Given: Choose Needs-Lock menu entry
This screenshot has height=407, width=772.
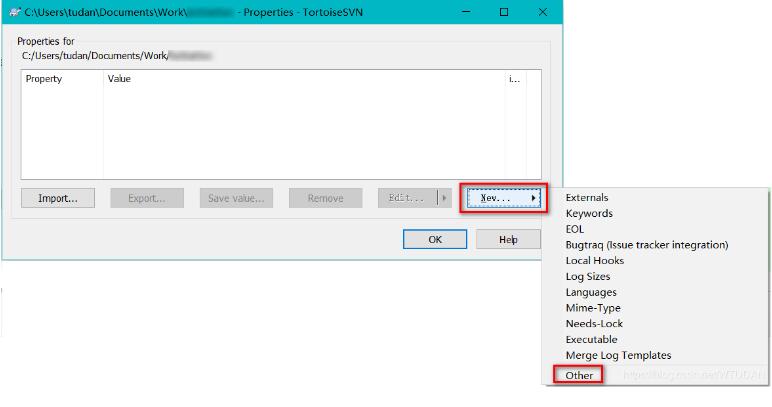Looking at the screenshot, I should tap(594, 323).
